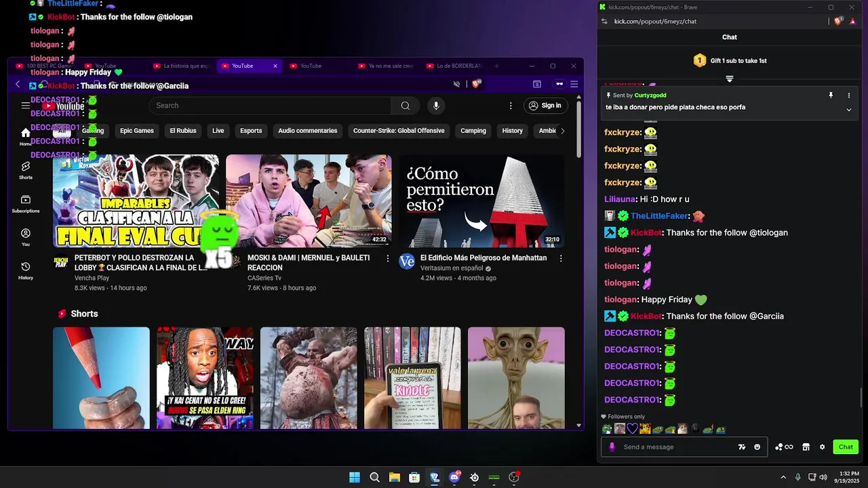
Task: Open Brave wallet/VPN toolbar button
Action: point(559,84)
